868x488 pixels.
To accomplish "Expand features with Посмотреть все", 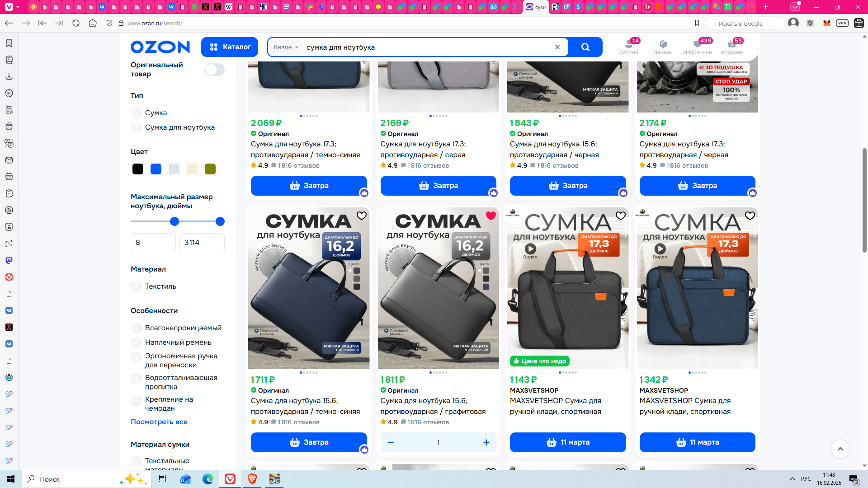I will pos(159,422).
